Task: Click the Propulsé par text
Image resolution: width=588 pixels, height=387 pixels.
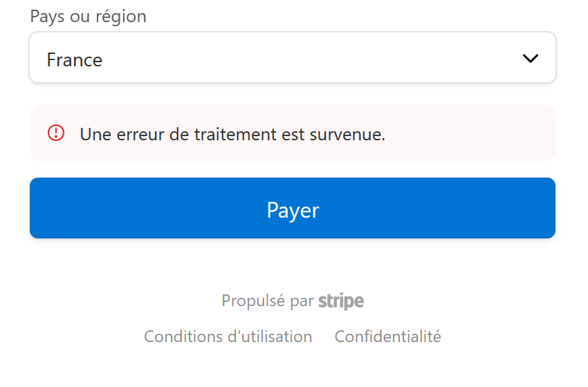Action: pos(268,301)
